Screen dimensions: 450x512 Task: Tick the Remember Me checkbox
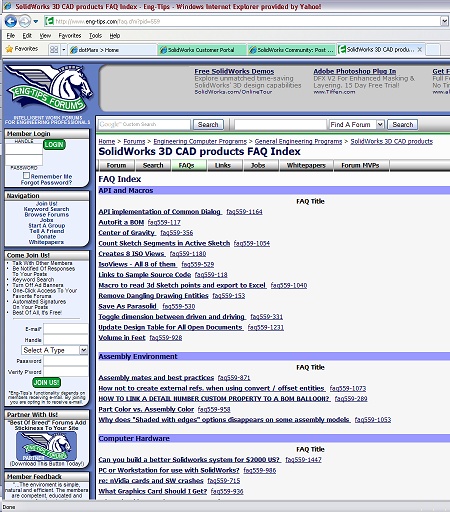pyautogui.click(x=26, y=176)
